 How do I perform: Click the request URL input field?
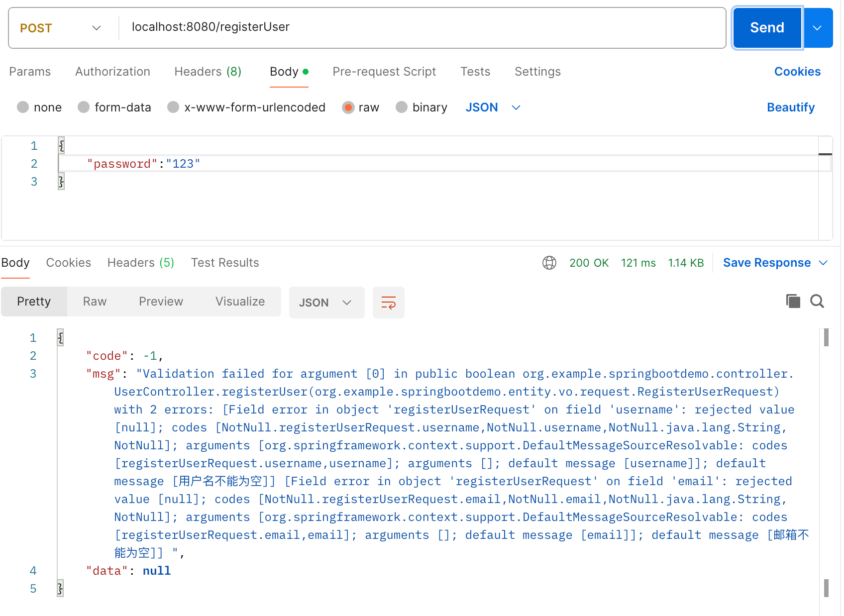point(422,27)
